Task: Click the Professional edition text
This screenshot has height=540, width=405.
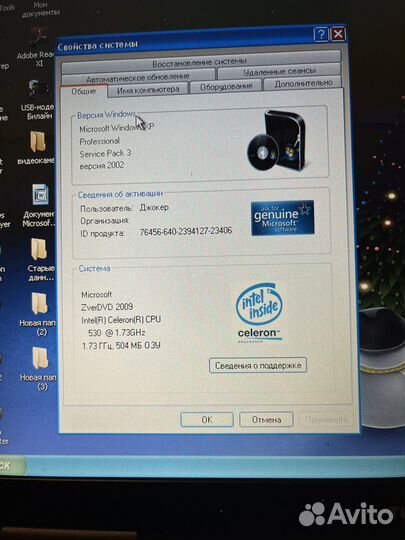Action: pos(100,141)
